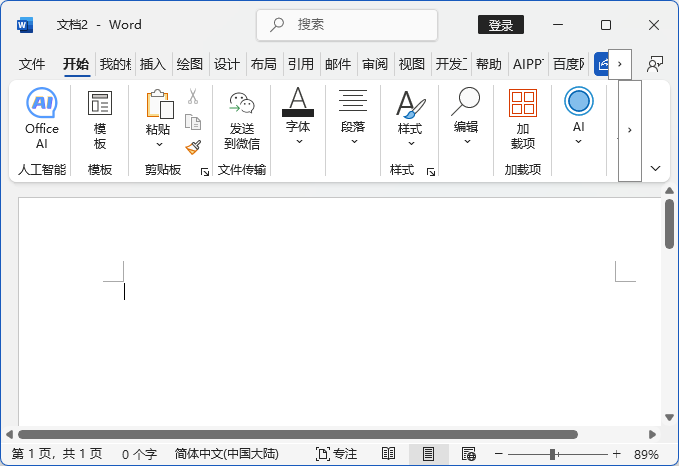Viewport: 679px width, 466px height.
Task: Click the page count status (第 1 页, 共 1 页)
Action: (x=57, y=454)
